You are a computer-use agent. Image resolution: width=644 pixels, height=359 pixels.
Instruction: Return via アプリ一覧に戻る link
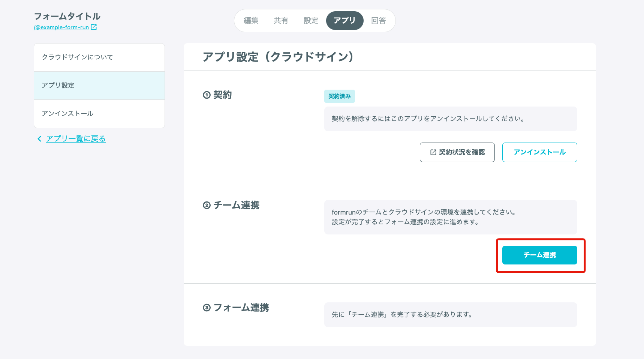pos(76,139)
